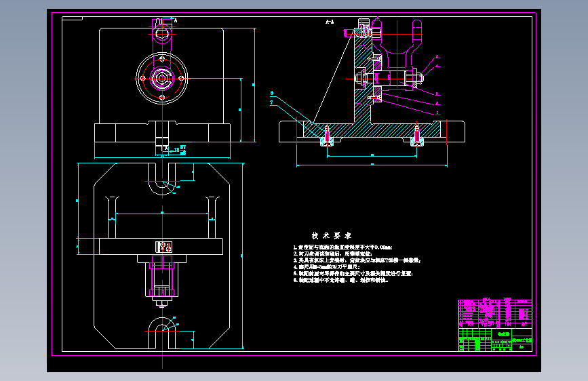Click the magenta parts list table

pyautogui.click(x=495, y=313)
